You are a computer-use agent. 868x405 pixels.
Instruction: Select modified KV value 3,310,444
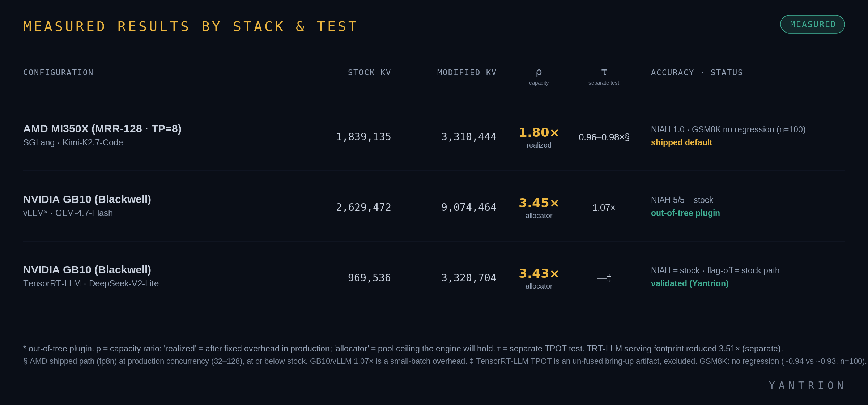tap(469, 137)
